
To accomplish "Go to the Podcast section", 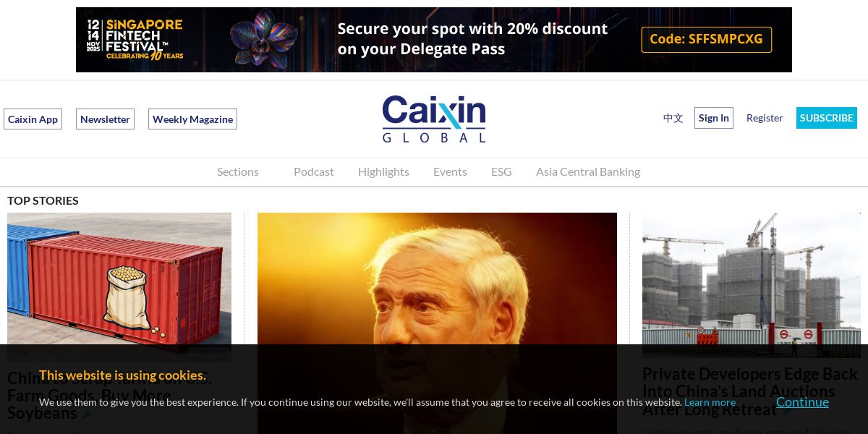I will tap(314, 171).
